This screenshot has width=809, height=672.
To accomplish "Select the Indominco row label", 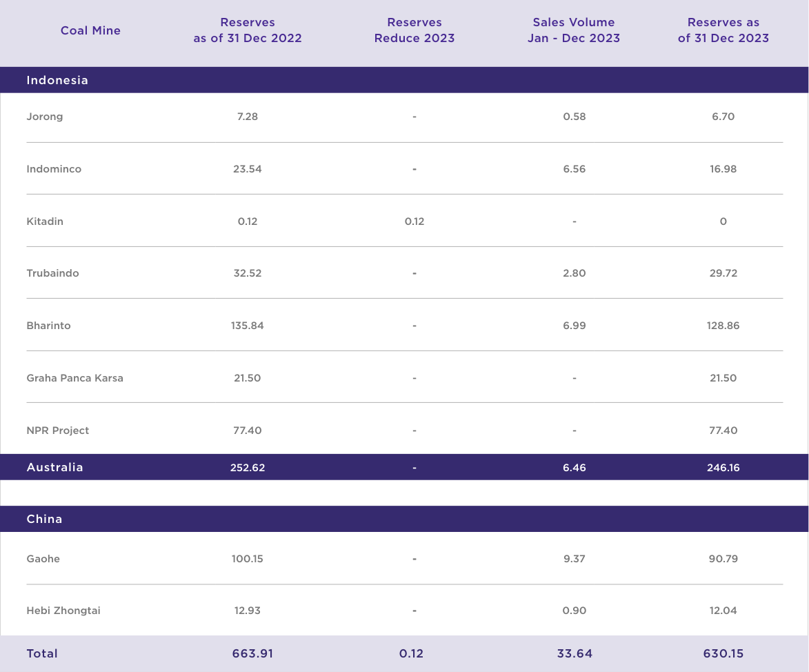I will click(54, 169).
